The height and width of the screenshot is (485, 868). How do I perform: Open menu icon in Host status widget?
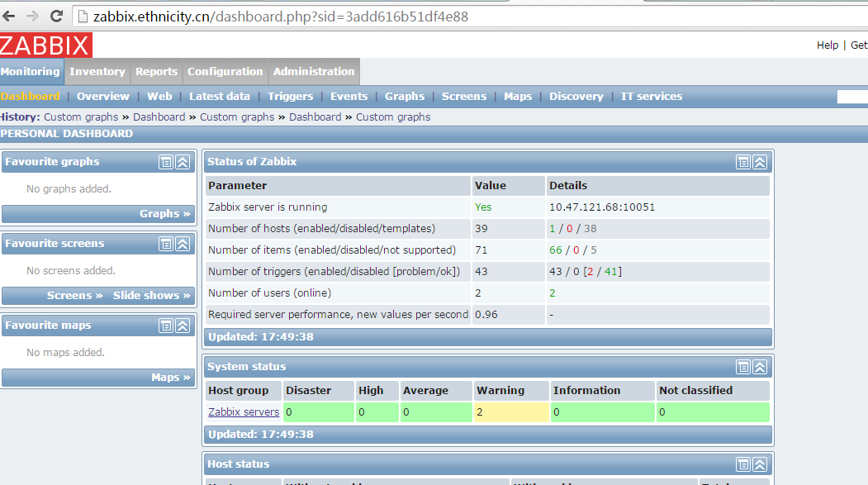[x=743, y=464]
